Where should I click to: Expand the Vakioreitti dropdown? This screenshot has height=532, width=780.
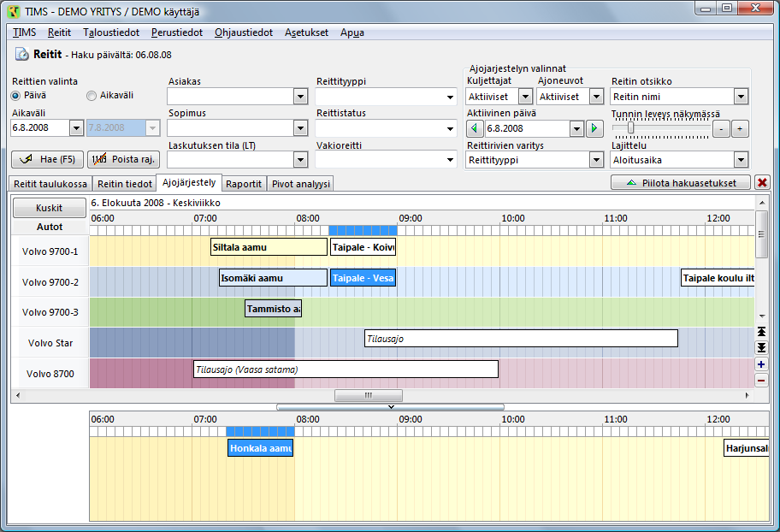[x=450, y=160]
